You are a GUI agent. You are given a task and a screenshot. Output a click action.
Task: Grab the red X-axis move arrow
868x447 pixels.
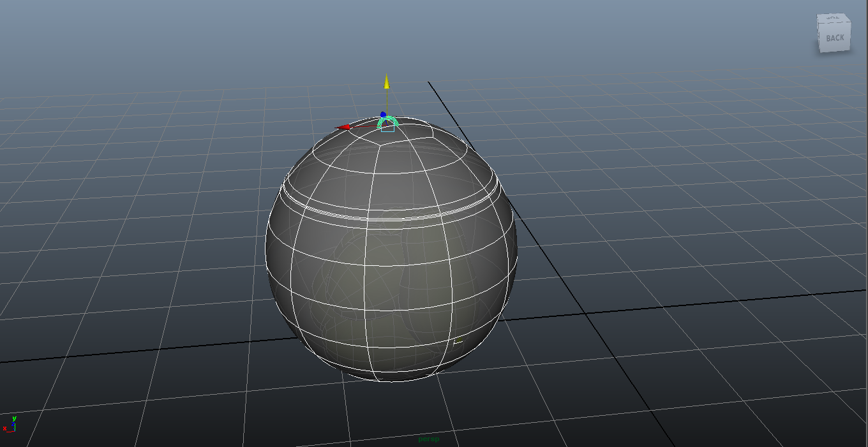(x=343, y=127)
